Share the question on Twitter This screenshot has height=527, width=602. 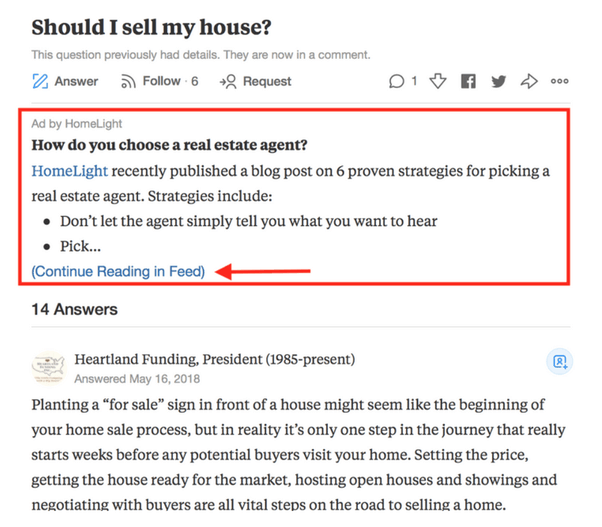coord(498,81)
